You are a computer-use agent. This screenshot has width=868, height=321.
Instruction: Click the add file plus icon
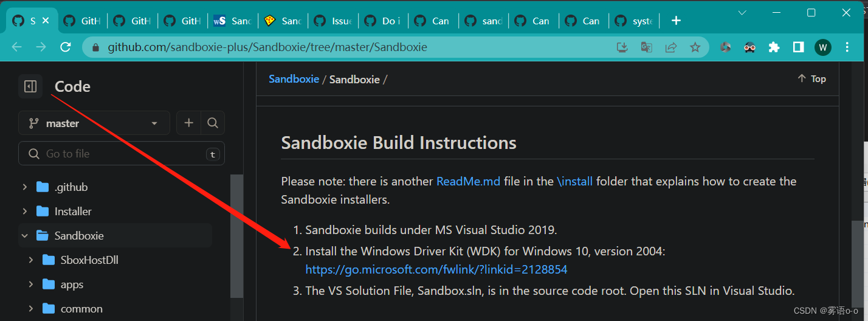tap(188, 123)
